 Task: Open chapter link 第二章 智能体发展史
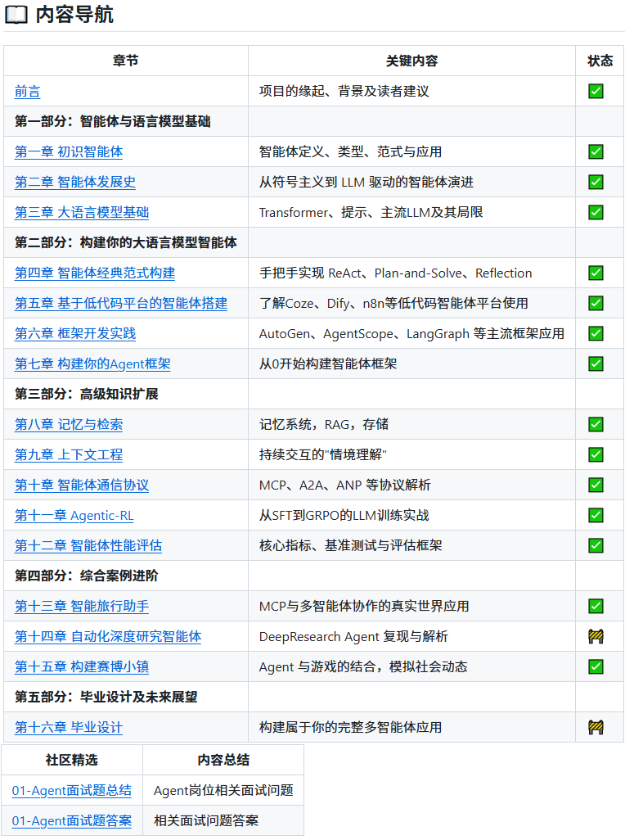click(75, 182)
